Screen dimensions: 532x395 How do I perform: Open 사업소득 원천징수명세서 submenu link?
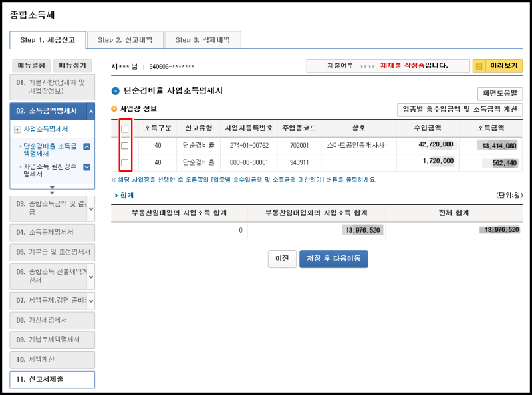click(x=51, y=170)
